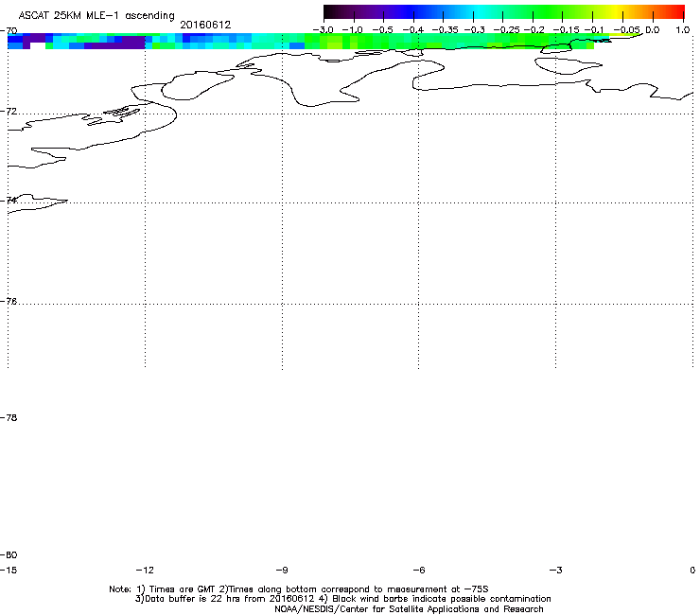Viewport: 700px width, 615px height.
Task: Click the latitude label -72
Action: coord(9,112)
